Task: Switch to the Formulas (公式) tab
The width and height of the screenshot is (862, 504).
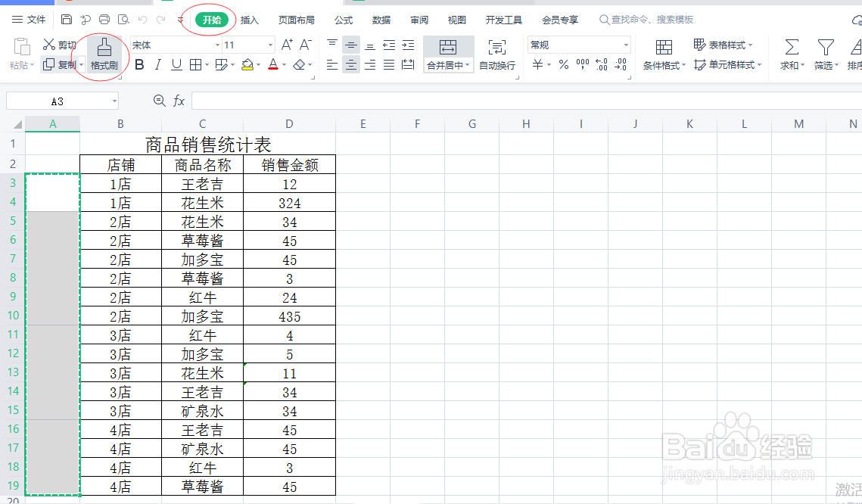Action: [x=344, y=20]
